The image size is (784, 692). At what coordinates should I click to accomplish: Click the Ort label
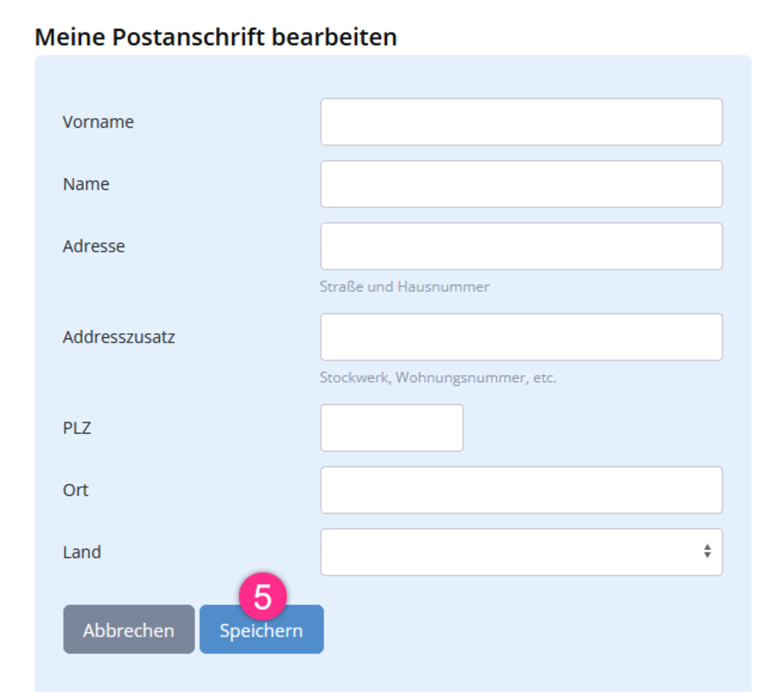click(x=75, y=490)
